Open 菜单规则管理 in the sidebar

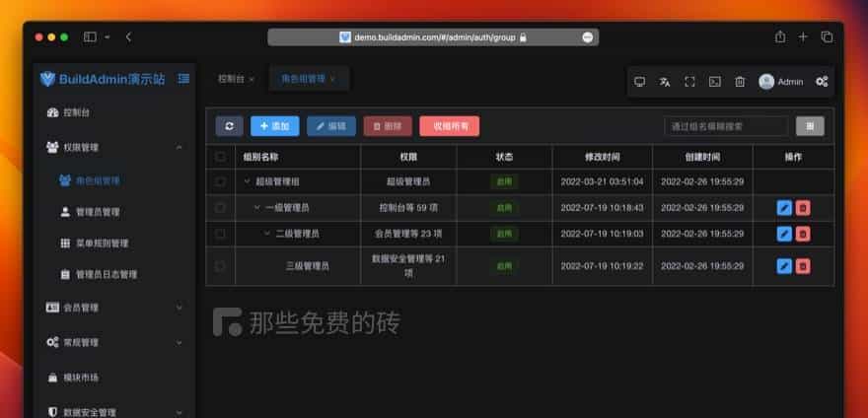point(114,244)
